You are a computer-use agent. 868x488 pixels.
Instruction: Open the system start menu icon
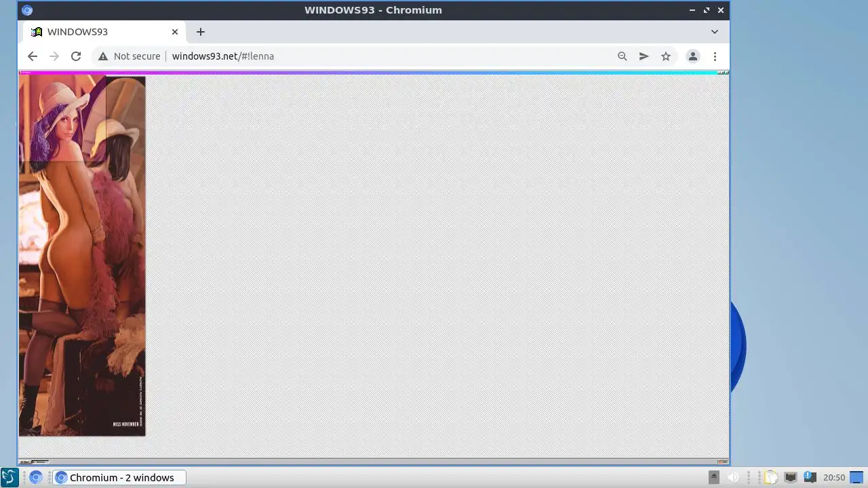coord(9,477)
